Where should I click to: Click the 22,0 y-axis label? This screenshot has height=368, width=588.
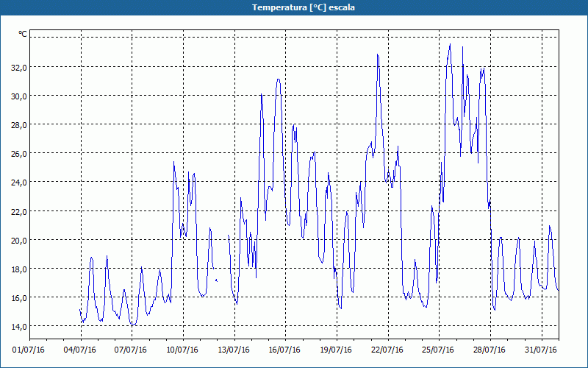18,211
